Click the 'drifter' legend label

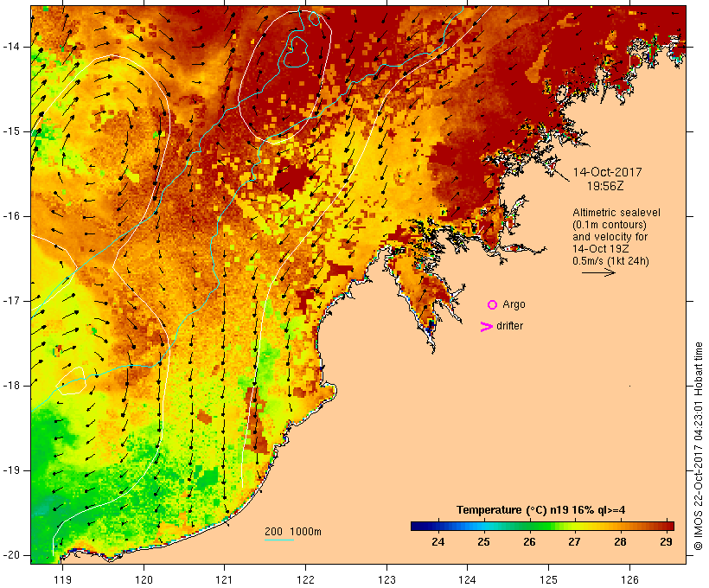(x=509, y=326)
